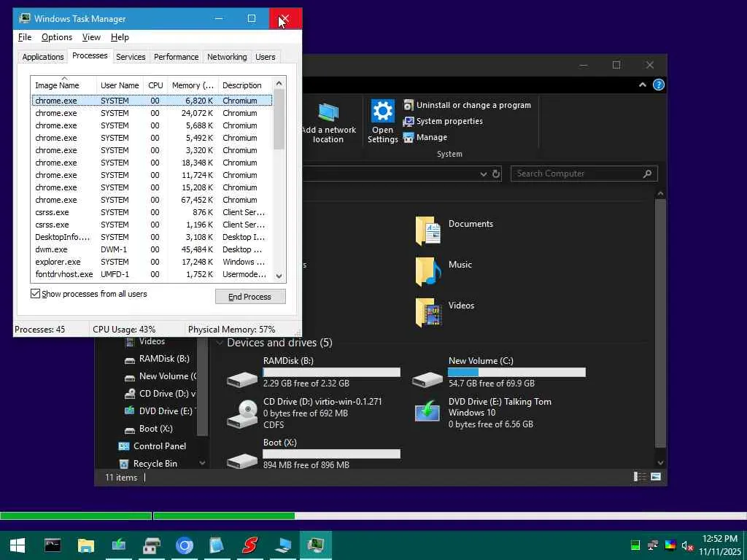This screenshot has height=560, width=747.
Task: Open the Music folder icon
Action: tap(427, 271)
